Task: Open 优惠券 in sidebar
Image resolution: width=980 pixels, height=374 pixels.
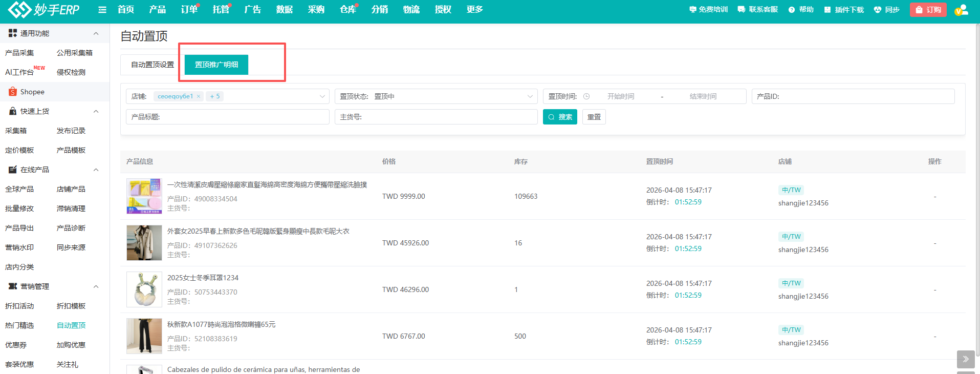Action: point(16,345)
